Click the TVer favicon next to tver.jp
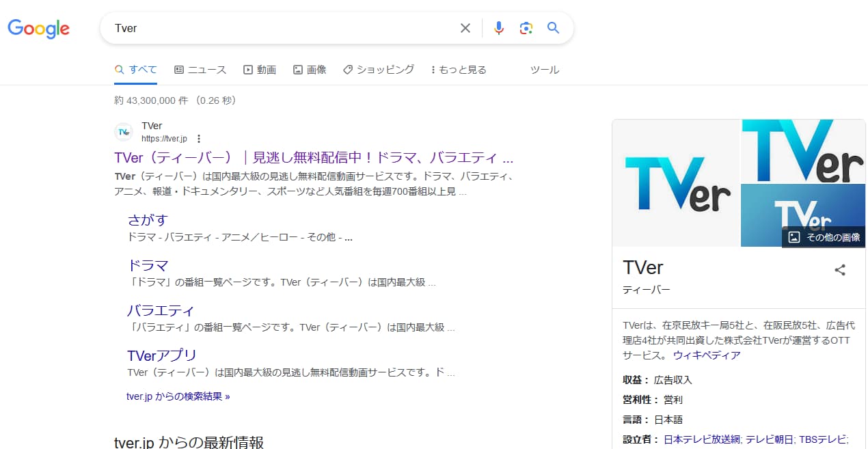Image resolution: width=868 pixels, height=449 pixels. 123,131
